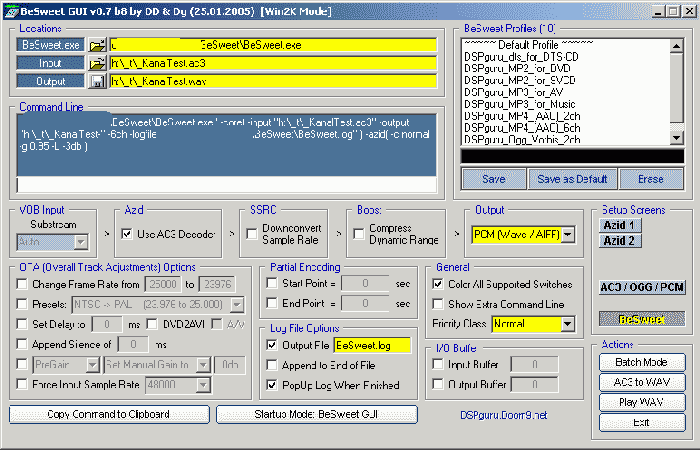Expand the Priority Class dropdown

568,324
